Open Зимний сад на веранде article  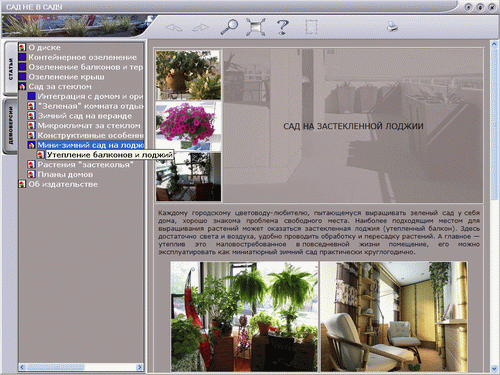click(85, 116)
